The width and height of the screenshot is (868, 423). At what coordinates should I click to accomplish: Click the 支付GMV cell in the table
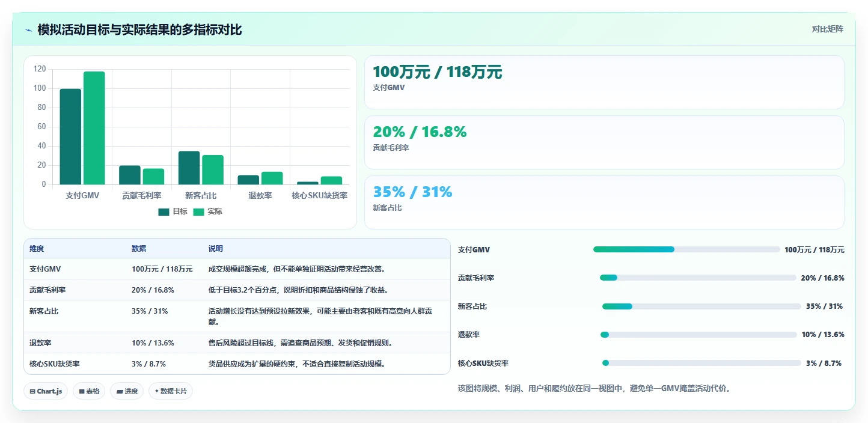(x=75, y=269)
